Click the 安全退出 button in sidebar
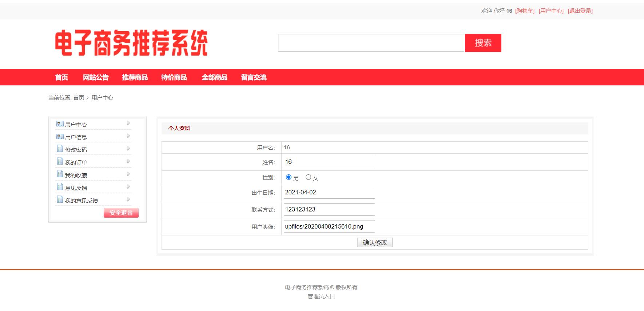The height and width of the screenshot is (311, 644). 121,213
